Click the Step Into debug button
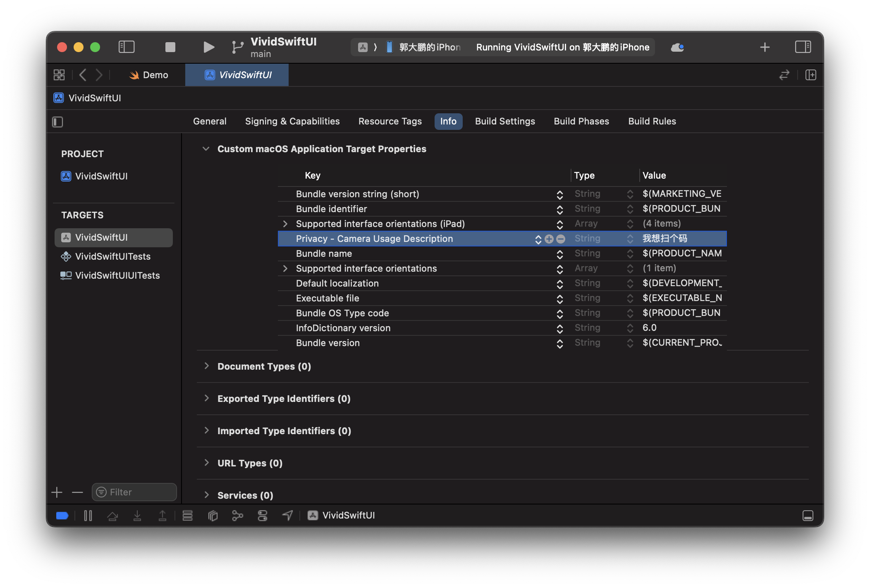 tap(137, 516)
